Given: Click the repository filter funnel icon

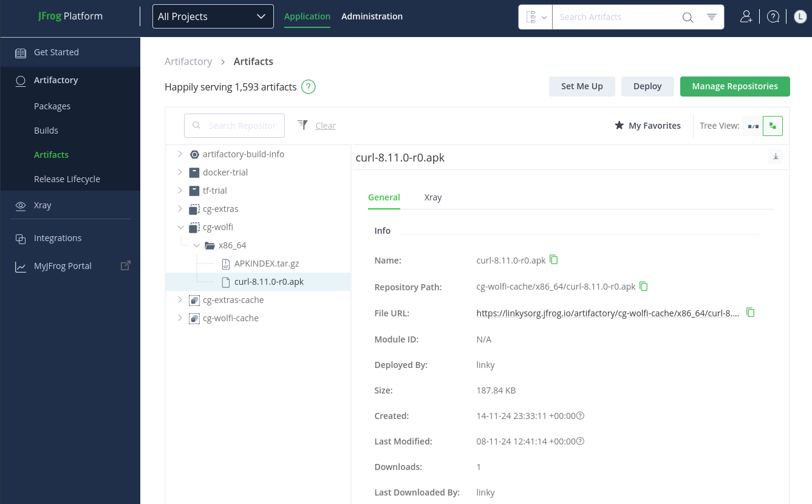Looking at the screenshot, I should coord(302,125).
